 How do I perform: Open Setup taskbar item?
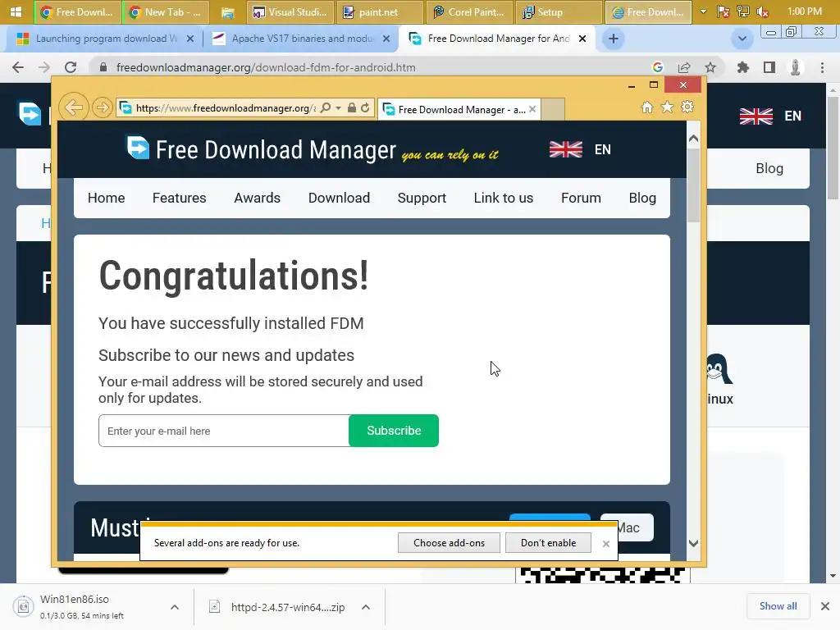(x=558, y=12)
